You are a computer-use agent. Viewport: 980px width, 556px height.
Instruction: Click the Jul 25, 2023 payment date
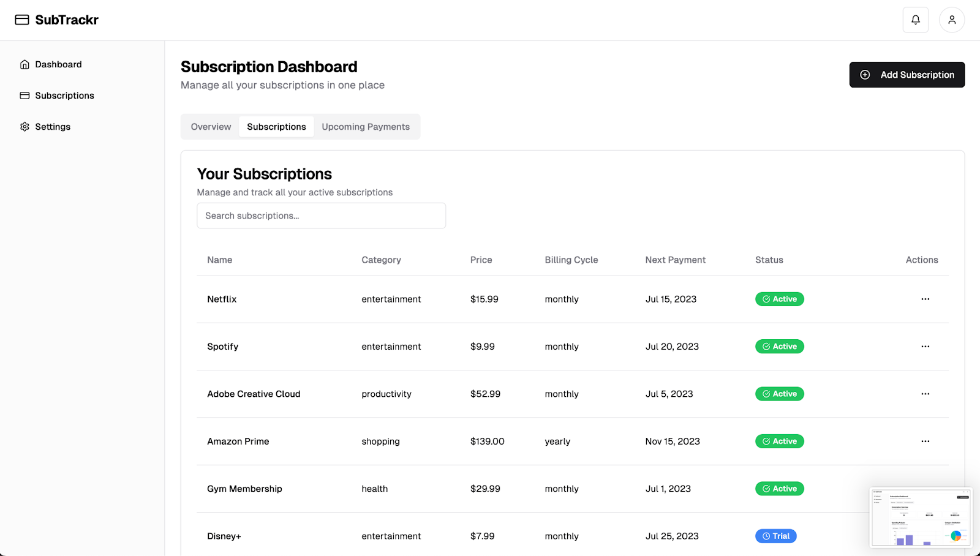[x=672, y=536]
